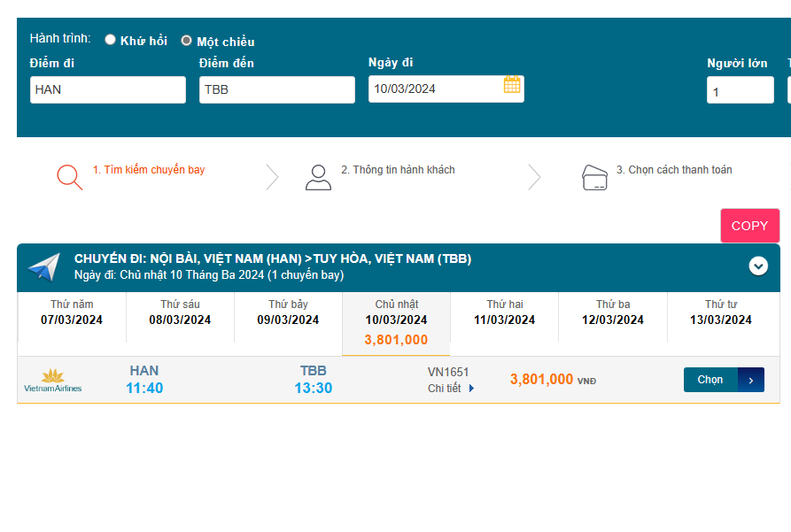Switch to Thứ hai 11/03/2024 date tab
Image resolution: width=791 pixels, height=532 pixels.
[x=504, y=313]
